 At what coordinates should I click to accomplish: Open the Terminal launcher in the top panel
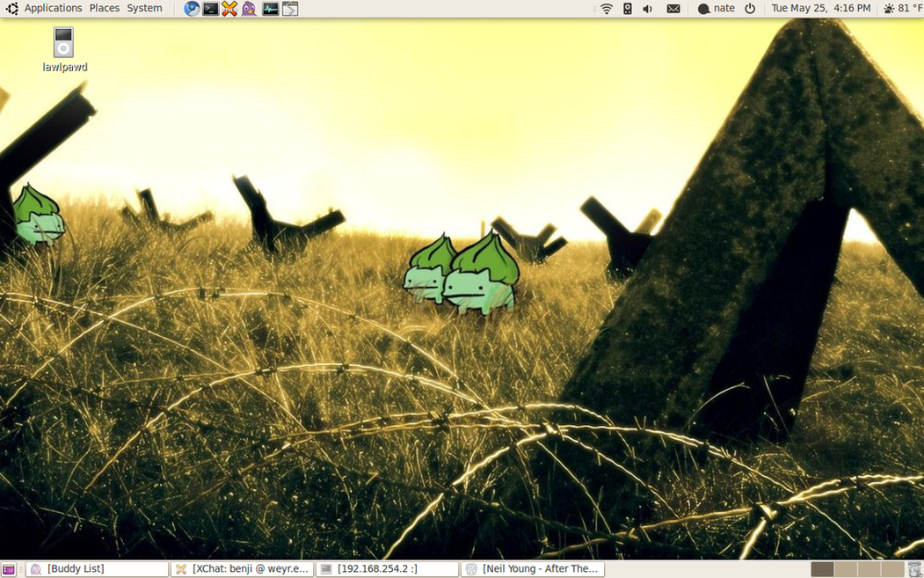click(x=211, y=9)
